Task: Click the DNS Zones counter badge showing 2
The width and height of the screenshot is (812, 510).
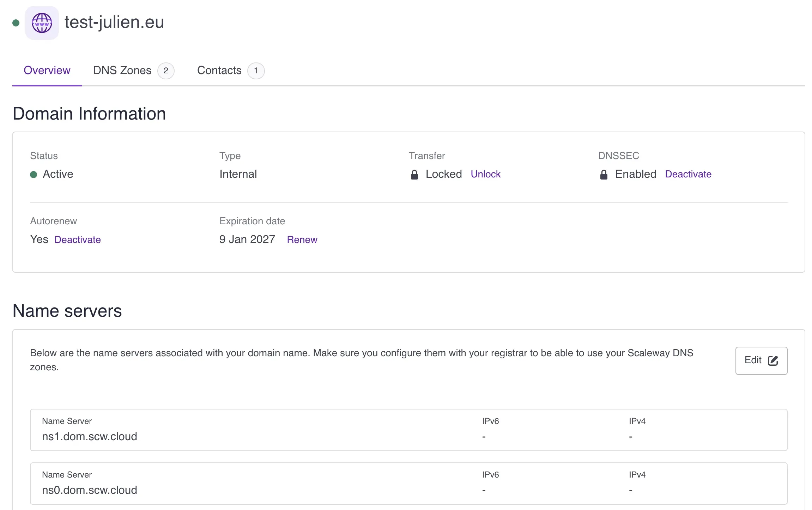Action: point(166,71)
